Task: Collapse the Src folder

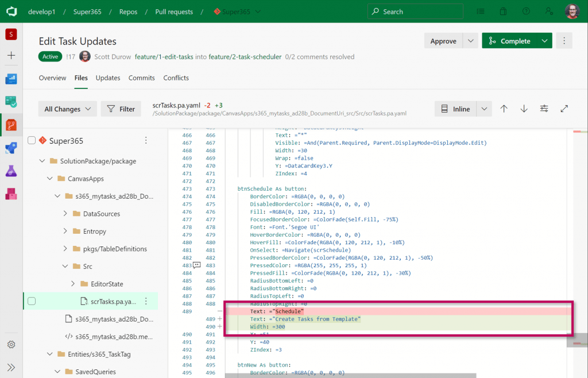Action: 65,266
